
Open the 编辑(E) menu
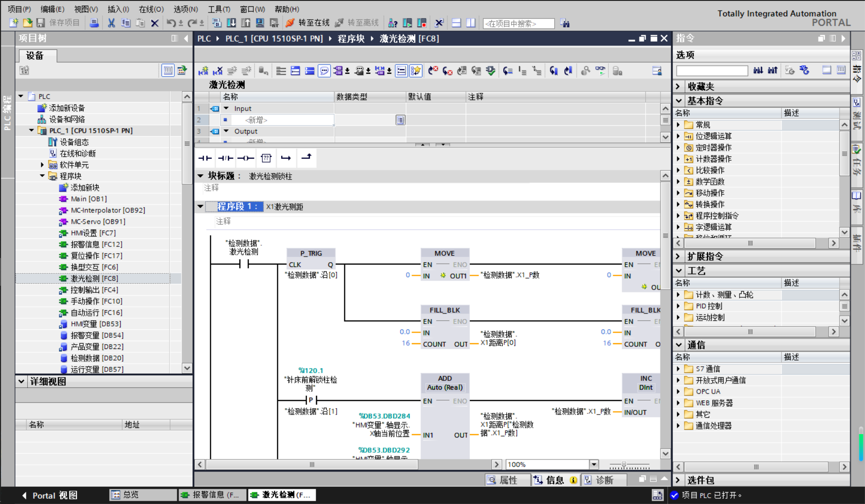[x=52, y=9]
